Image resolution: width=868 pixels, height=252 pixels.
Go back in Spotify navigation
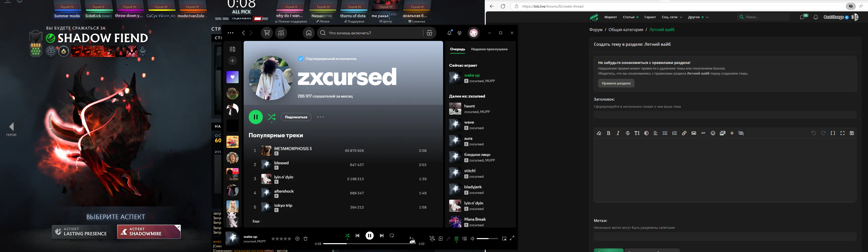244,33
